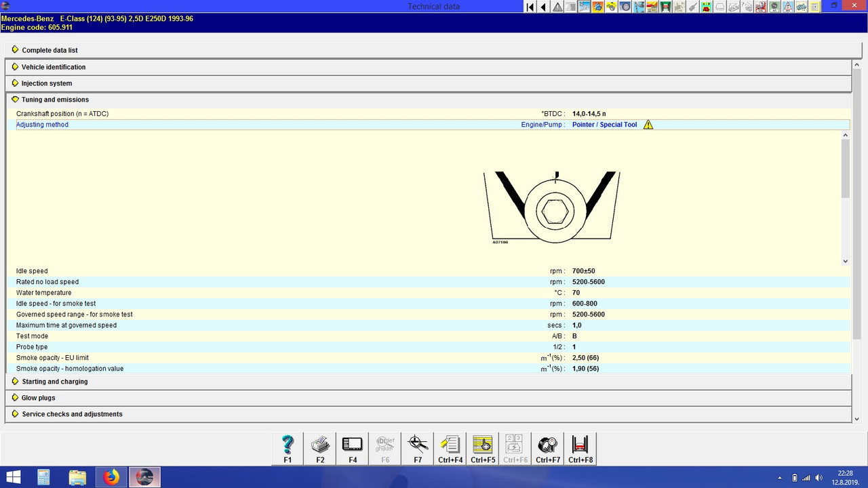Click the F7 magnifier search button
The image size is (868, 488).
coord(418,449)
